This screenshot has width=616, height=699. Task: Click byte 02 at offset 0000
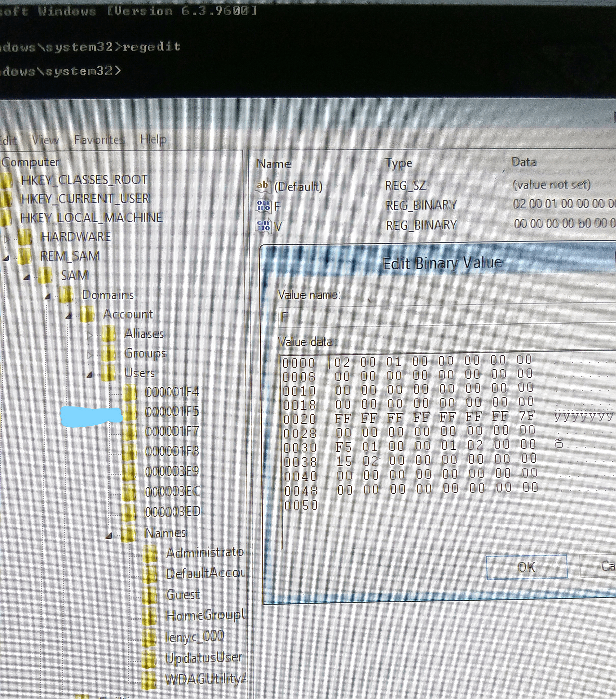(x=342, y=362)
